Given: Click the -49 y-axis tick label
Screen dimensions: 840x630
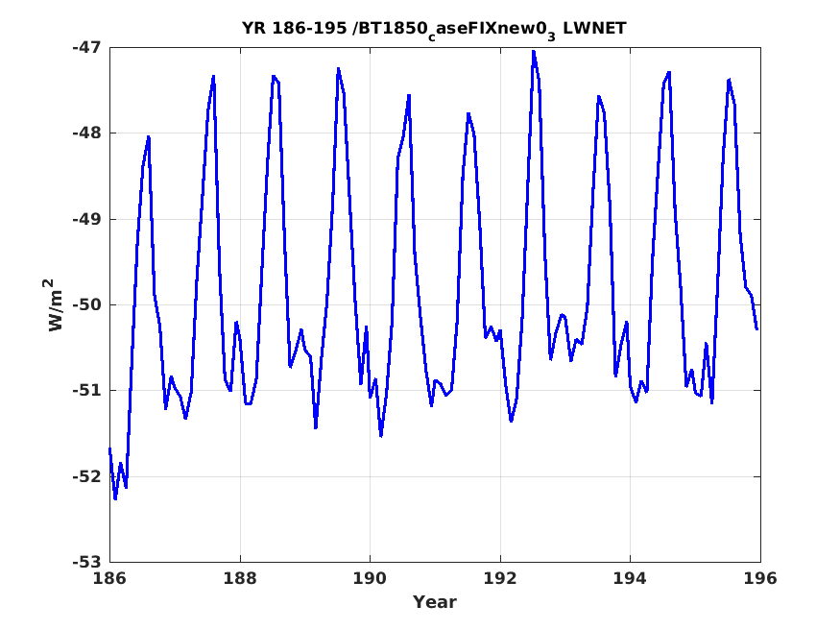Looking at the screenshot, I should (x=86, y=219).
